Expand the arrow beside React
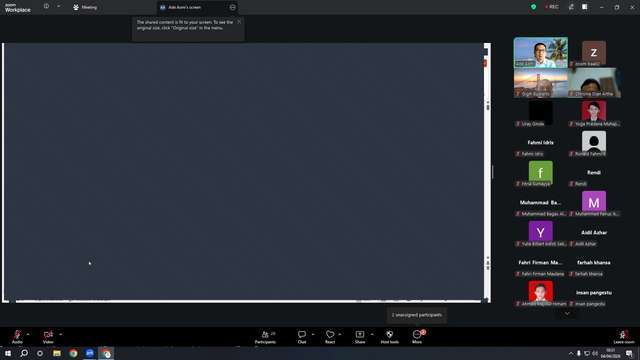 tap(340, 334)
